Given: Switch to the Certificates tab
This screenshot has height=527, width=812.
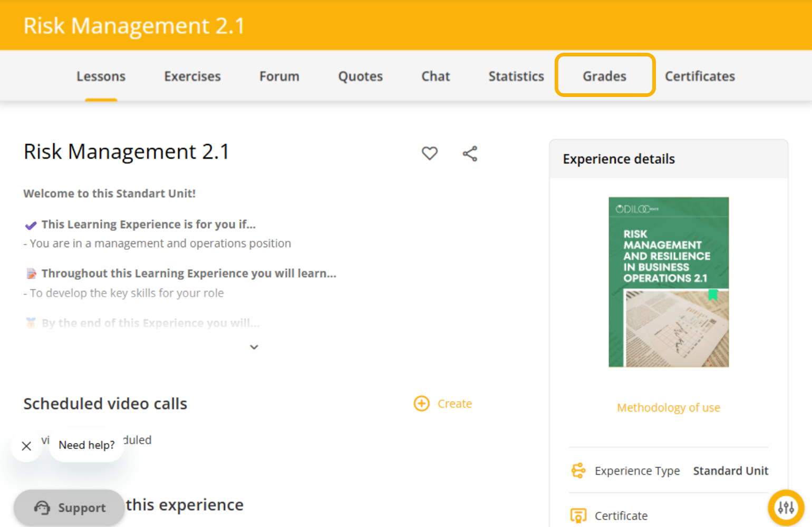Looking at the screenshot, I should coord(700,76).
